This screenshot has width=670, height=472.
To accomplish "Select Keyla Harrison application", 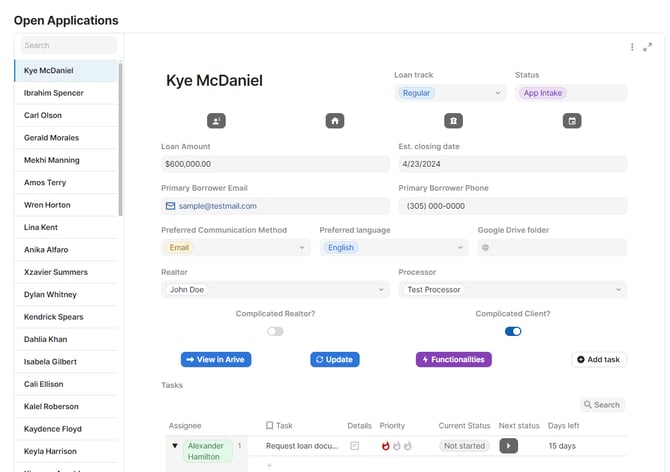I will [x=66, y=451].
